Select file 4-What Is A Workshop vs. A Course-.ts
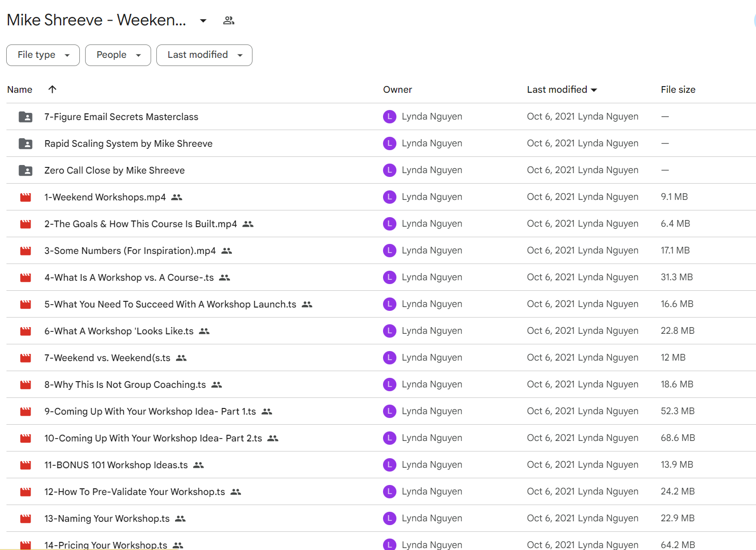Viewport: 756px width, 550px height. (x=129, y=277)
